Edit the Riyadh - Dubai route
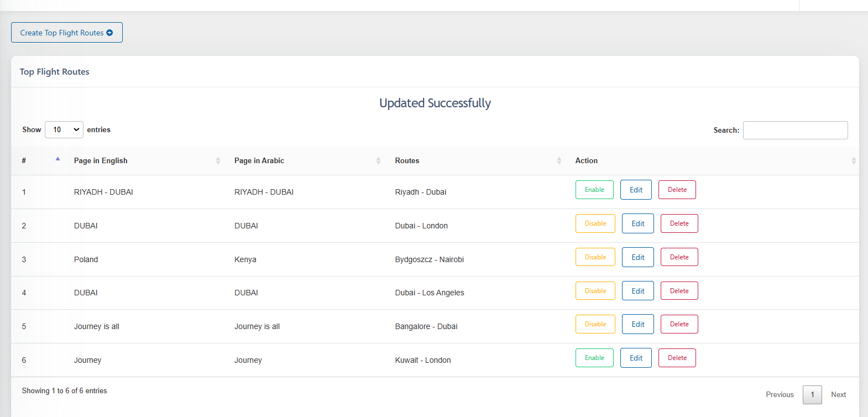Screen dimensions: 868x417 636,190
